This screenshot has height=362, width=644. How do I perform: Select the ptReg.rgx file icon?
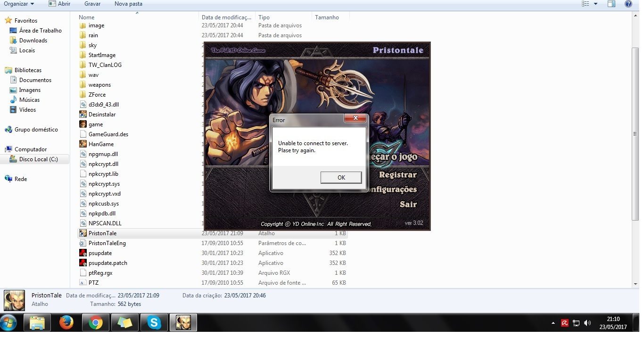pos(83,273)
